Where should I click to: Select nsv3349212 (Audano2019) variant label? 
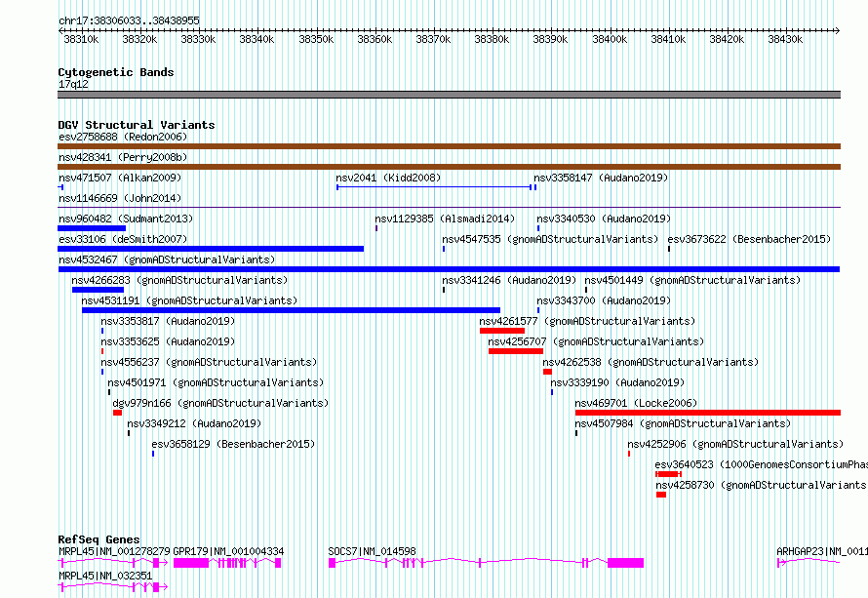pos(194,423)
